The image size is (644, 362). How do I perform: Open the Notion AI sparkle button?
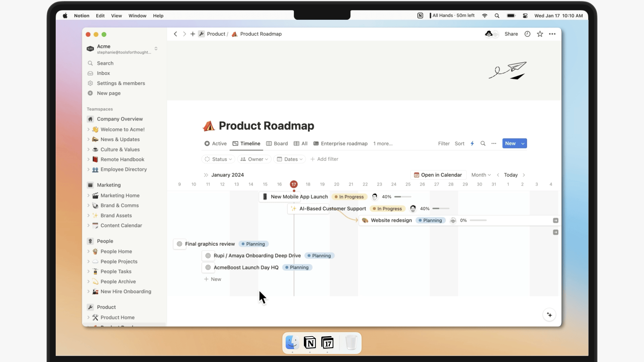(x=549, y=315)
